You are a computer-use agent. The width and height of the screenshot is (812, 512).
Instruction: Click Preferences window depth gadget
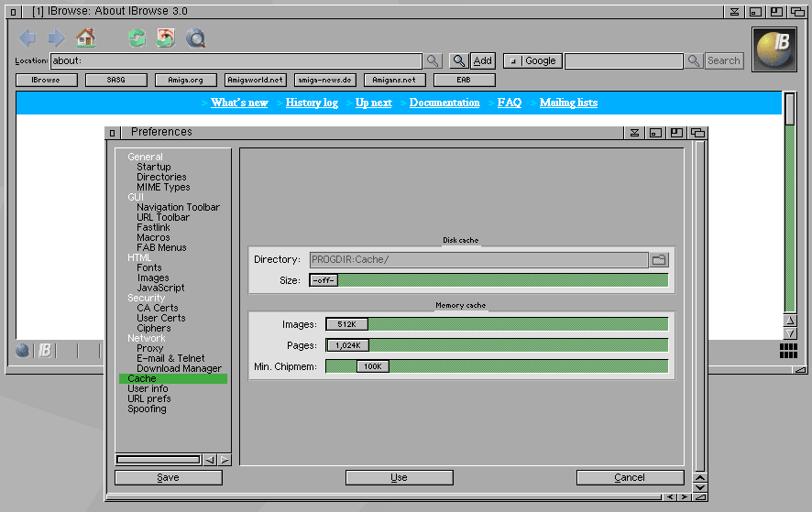point(697,133)
